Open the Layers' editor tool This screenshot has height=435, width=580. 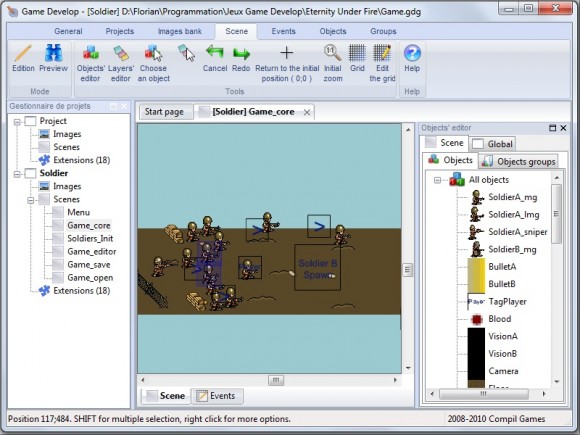(x=121, y=63)
